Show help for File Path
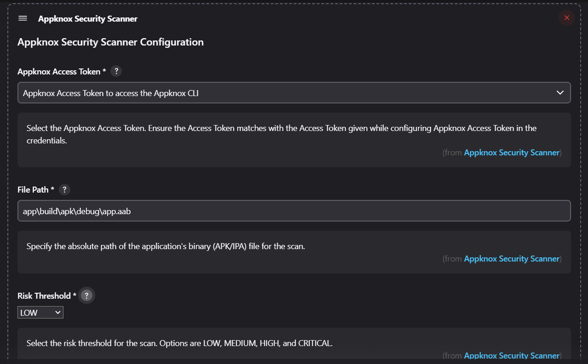The width and height of the screenshot is (588, 364). pyautogui.click(x=64, y=189)
